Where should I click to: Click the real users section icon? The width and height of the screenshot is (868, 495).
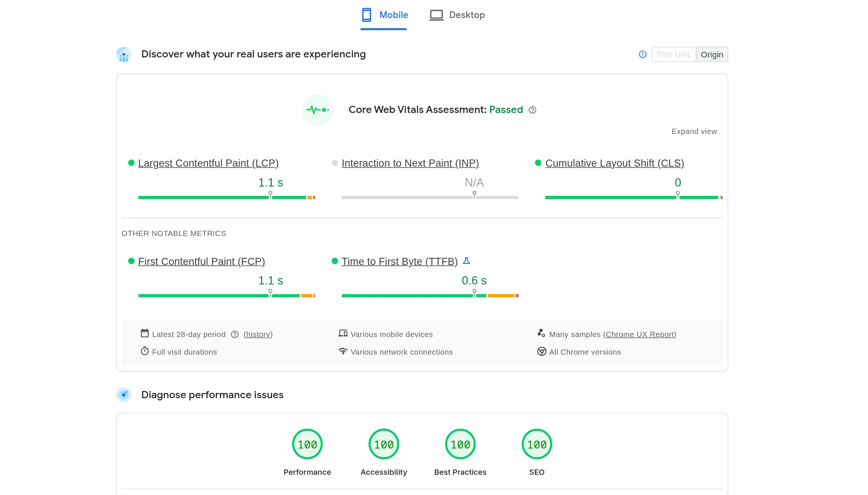pos(124,54)
